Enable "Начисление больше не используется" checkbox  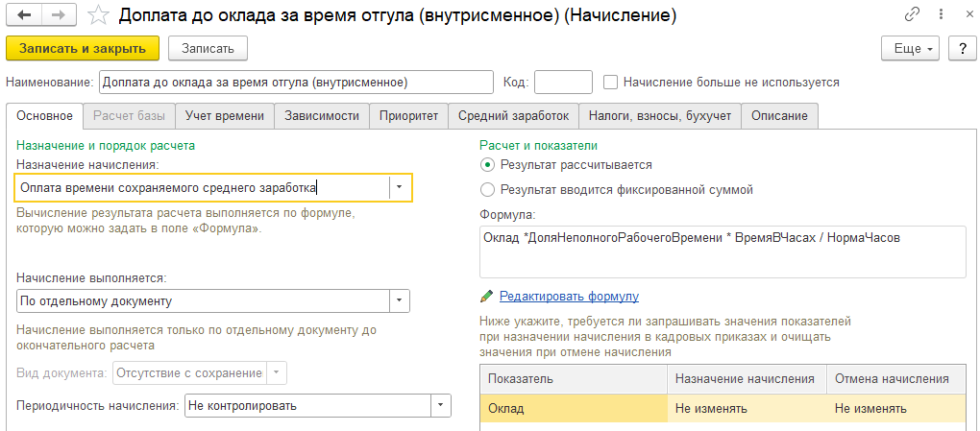pos(611,83)
